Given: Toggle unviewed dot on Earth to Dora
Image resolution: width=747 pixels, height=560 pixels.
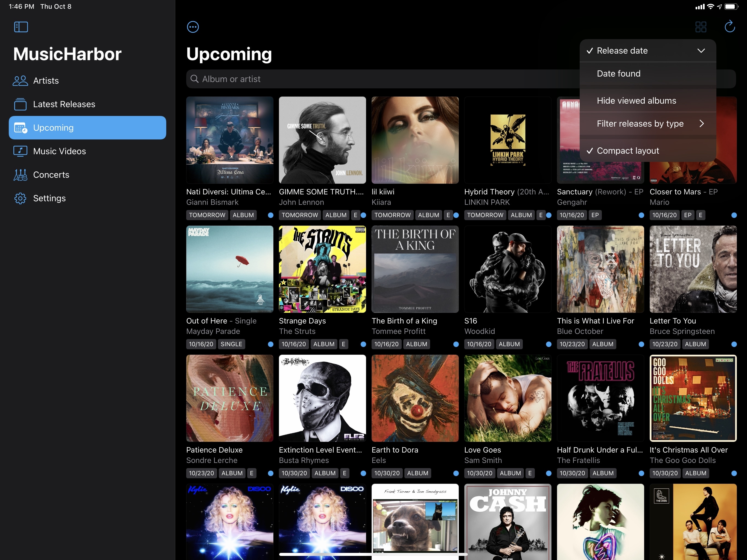Looking at the screenshot, I should (456, 473).
